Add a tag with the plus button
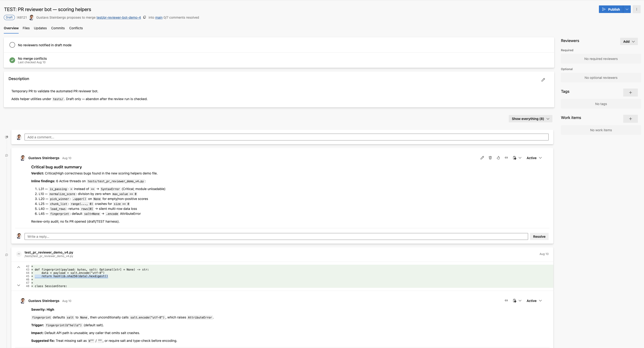Image resolution: width=644 pixels, height=348 pixels. (630, 93)
